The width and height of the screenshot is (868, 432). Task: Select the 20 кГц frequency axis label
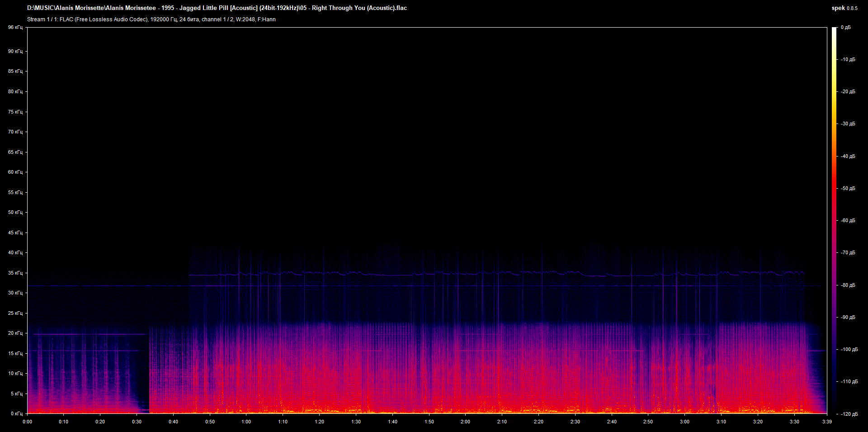pyautogui.click(x=15, y=333)
